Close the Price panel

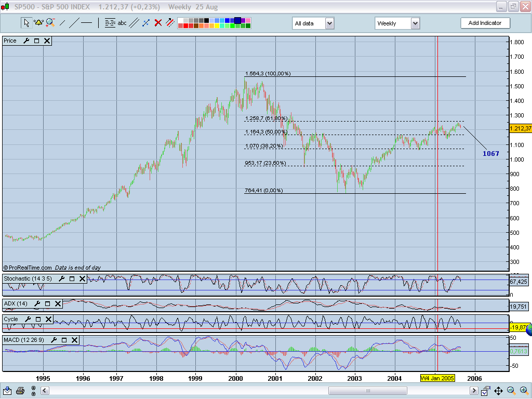click(47, 41)
